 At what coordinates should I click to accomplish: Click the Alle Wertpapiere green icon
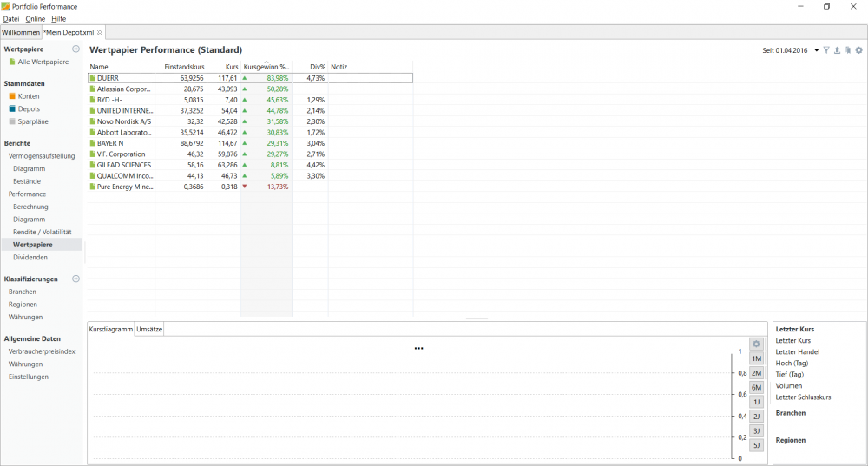(12, 62)
